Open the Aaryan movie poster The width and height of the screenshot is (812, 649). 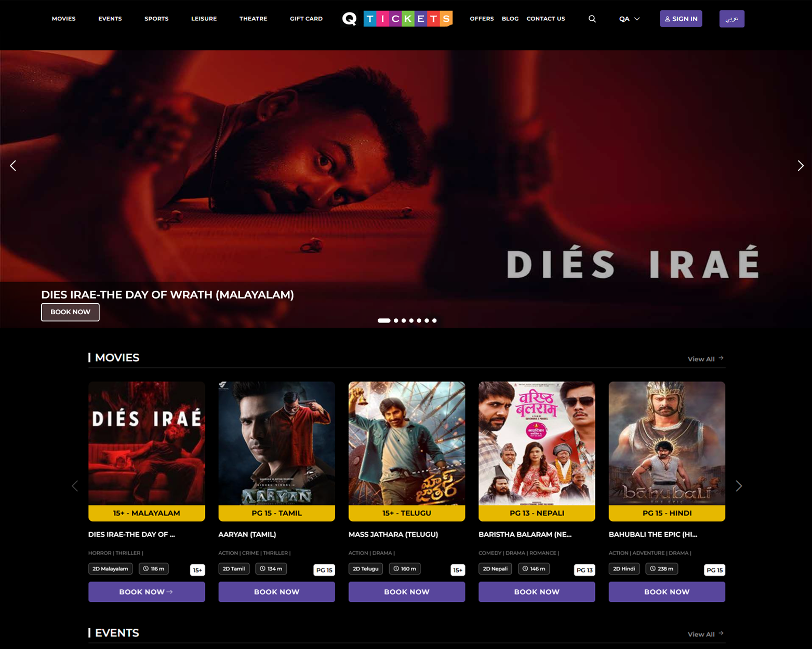(276, 443)
